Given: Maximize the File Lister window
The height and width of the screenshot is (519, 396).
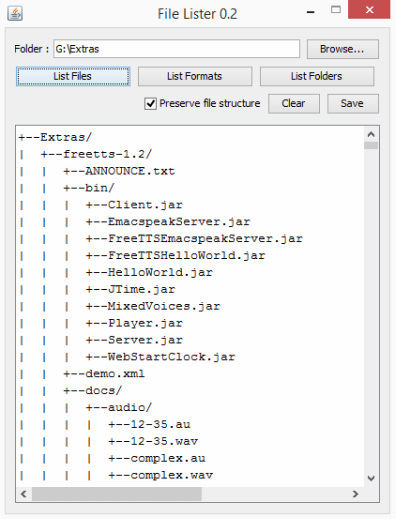Looking at the screenshot, I should pyautogui.click(x=336, y=10).
